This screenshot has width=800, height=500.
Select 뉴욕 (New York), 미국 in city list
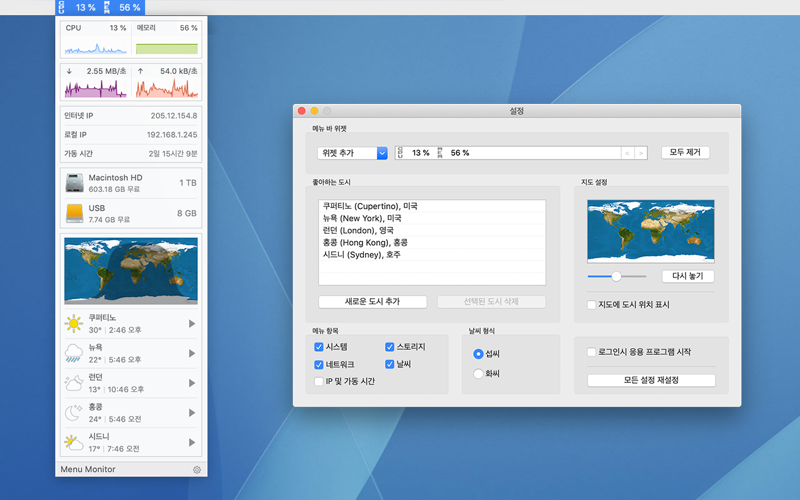tap(432, 218)
